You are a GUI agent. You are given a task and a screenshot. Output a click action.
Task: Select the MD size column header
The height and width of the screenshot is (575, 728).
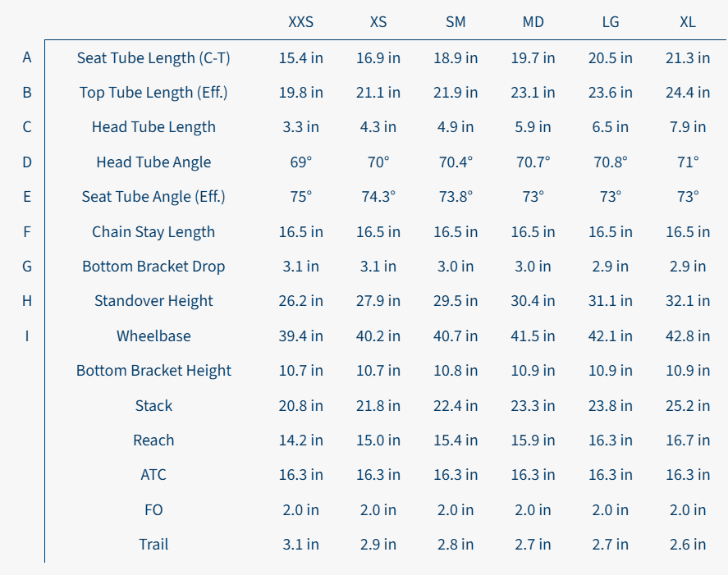click(533, 22)
